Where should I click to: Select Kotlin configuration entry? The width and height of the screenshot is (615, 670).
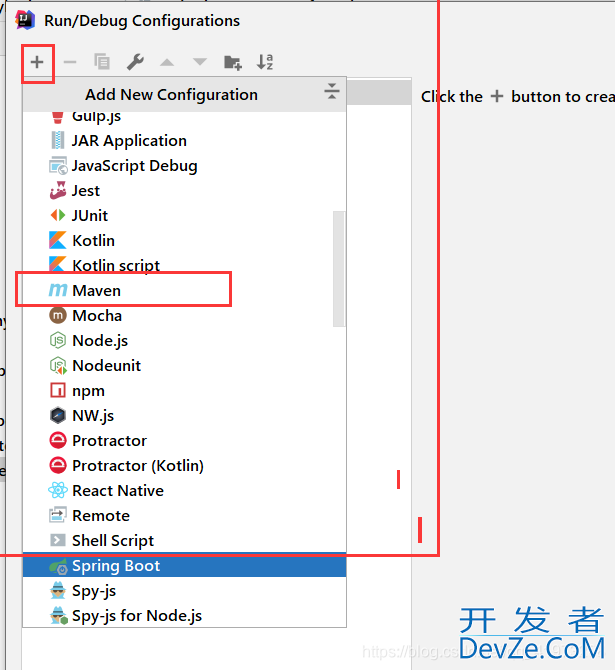click(184, 241)
